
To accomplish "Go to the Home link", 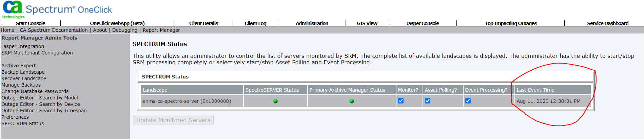I will pos(7,30).
